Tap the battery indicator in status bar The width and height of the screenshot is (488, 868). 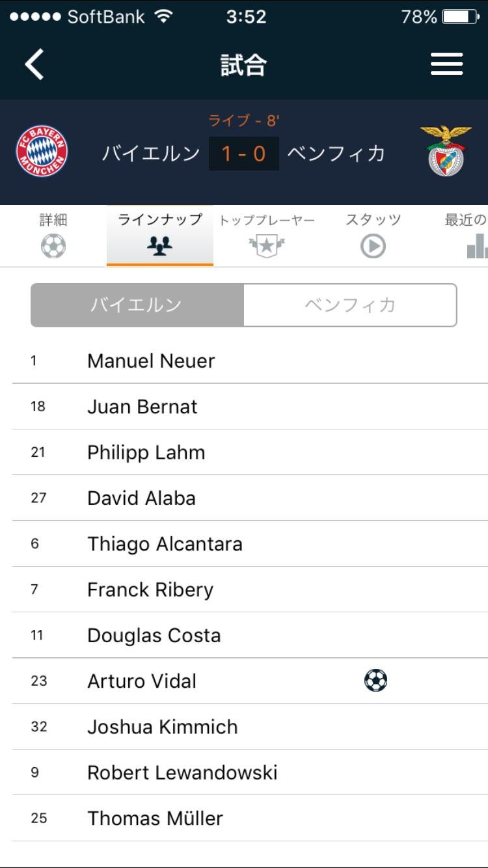click(x=459, y=17)
